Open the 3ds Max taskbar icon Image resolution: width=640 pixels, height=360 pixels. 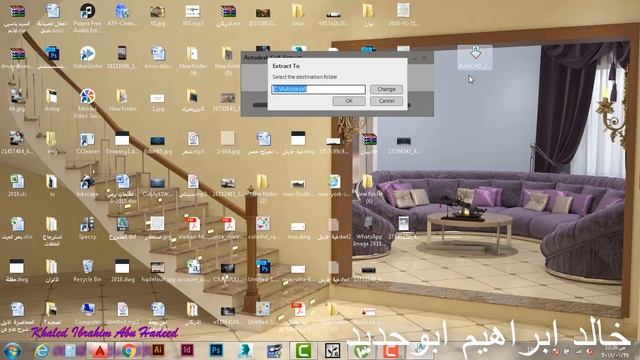[x=245, y=350]
